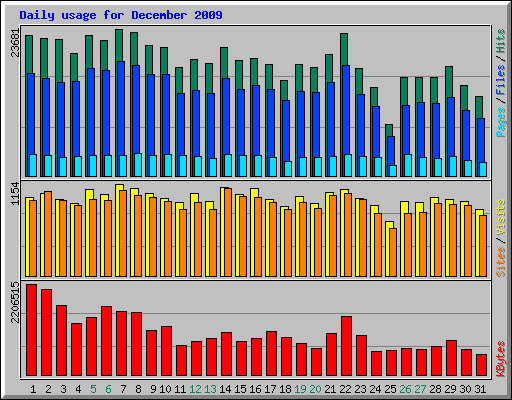512x400 pixels.
Task: Click the yellow Visits bar top for day 7
Action: pos(119,188)
